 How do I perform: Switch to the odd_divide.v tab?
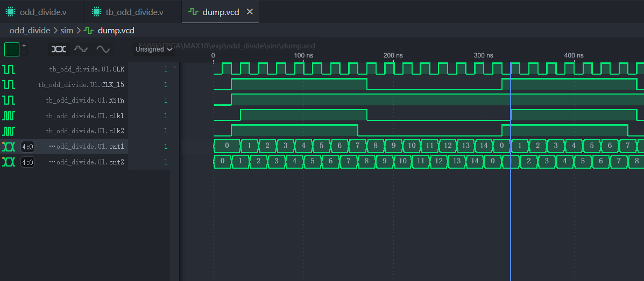pyautogui.click(x=42, y=12)
